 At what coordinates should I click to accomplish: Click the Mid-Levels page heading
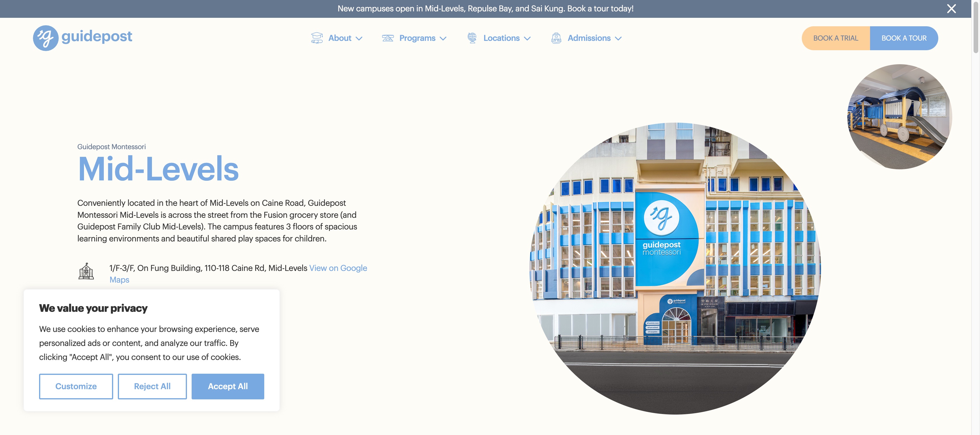click(x=158, y=169)
